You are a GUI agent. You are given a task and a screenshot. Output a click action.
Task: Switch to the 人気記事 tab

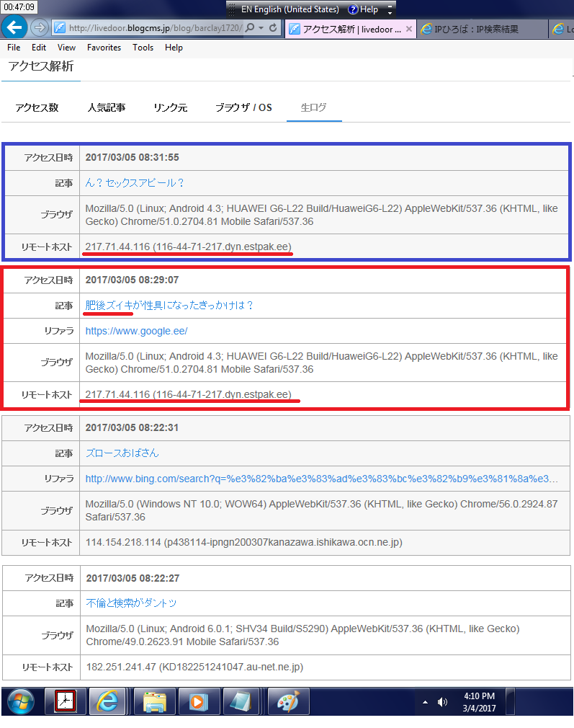107,107
